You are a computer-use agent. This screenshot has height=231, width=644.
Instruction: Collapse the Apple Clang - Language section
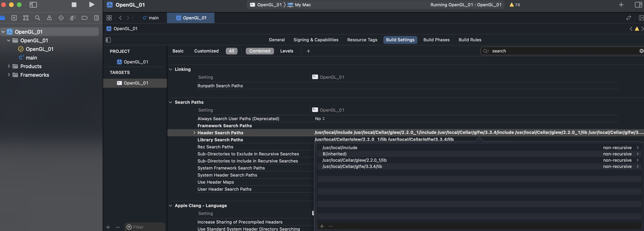pyautogui.click(x=171, y=206)
